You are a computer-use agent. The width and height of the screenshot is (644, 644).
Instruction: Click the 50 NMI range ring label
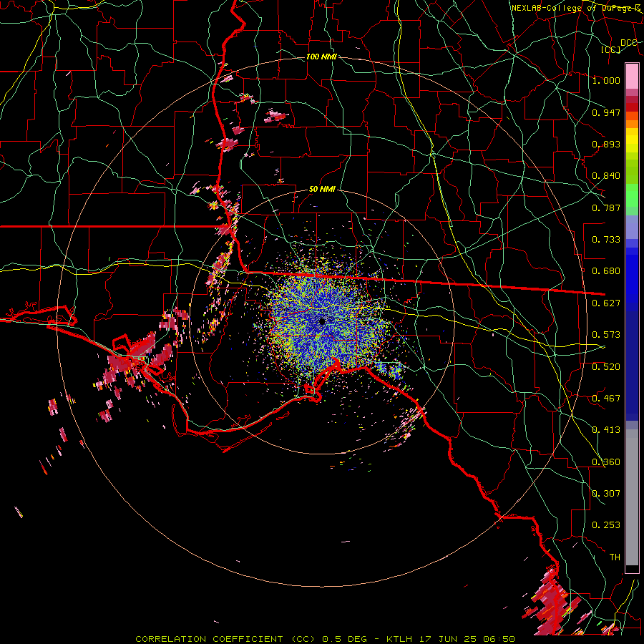coord(323,189)
